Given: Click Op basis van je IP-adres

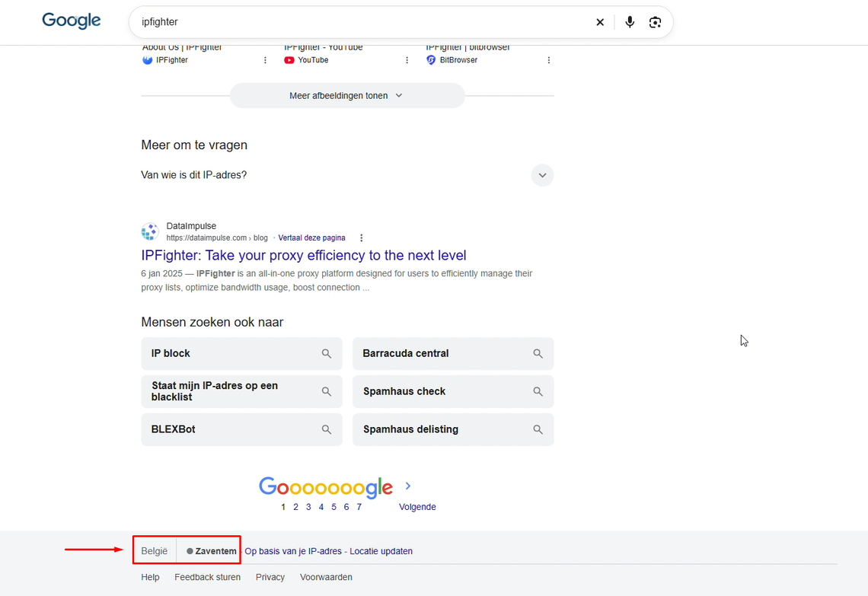Looking at the screenshot, I should click(293, 551).
